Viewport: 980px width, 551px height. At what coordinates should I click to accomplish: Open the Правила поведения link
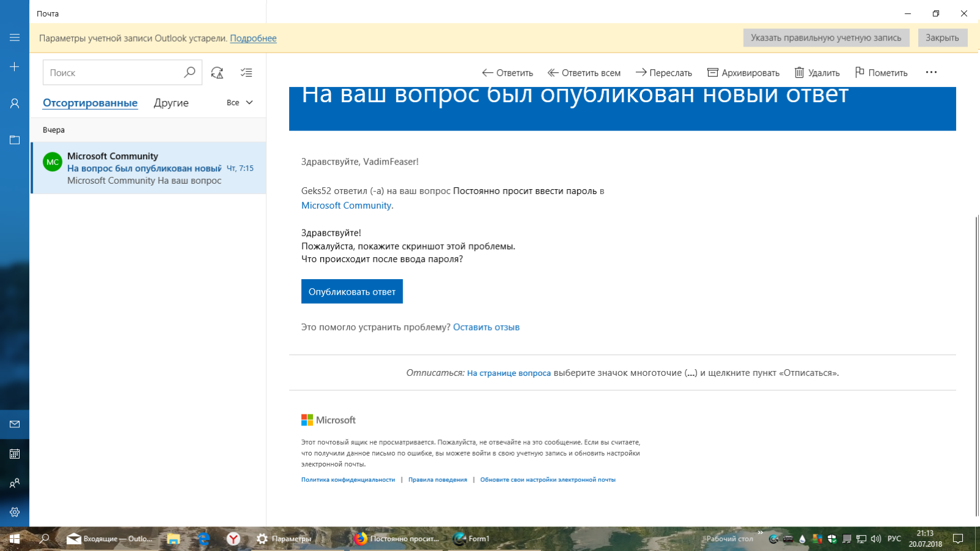tap(438, 479)
